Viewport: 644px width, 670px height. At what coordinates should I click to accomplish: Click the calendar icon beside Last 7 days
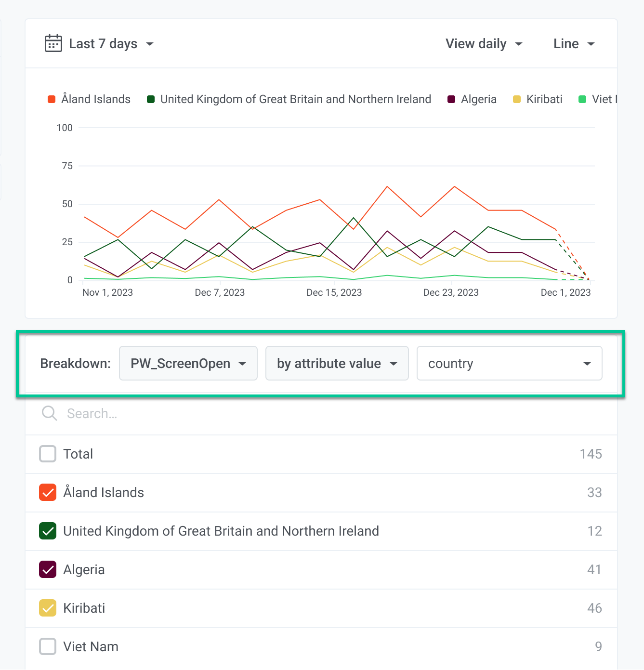53,43
